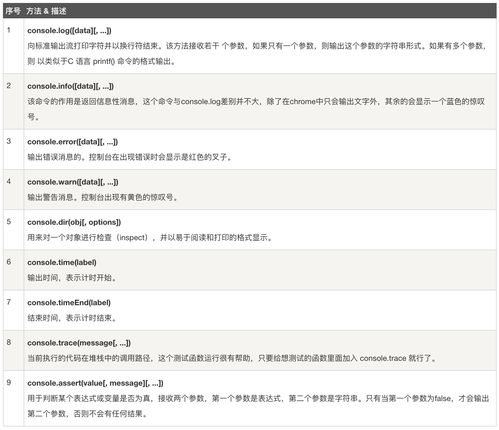Click row number 2 in 序号 column
The height and width of the screenshot is (430, 499).
click(x=9, y=86)
